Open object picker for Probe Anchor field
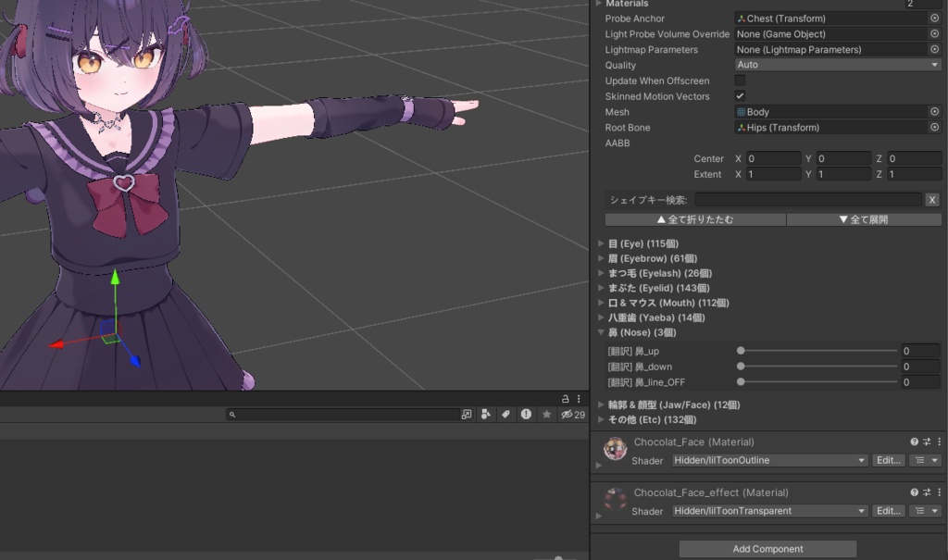Screen dimensions: 948x560 tap(934, 19)
